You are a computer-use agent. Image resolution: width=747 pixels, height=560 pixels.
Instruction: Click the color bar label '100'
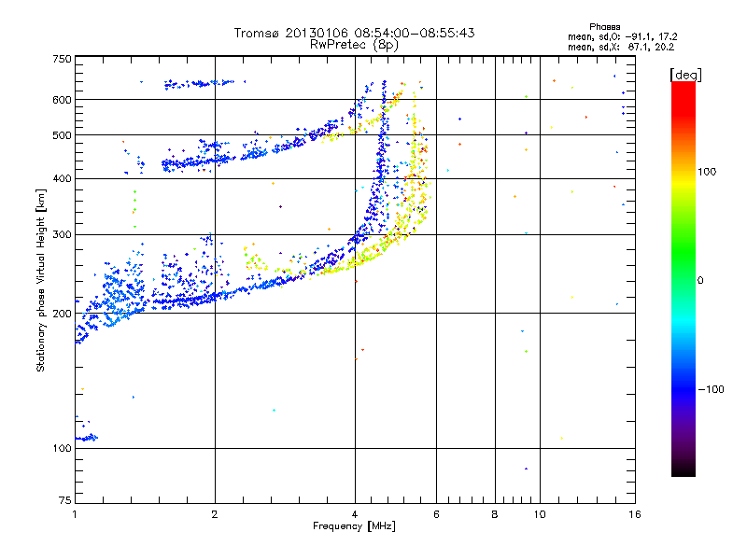(x=707, y=172)
